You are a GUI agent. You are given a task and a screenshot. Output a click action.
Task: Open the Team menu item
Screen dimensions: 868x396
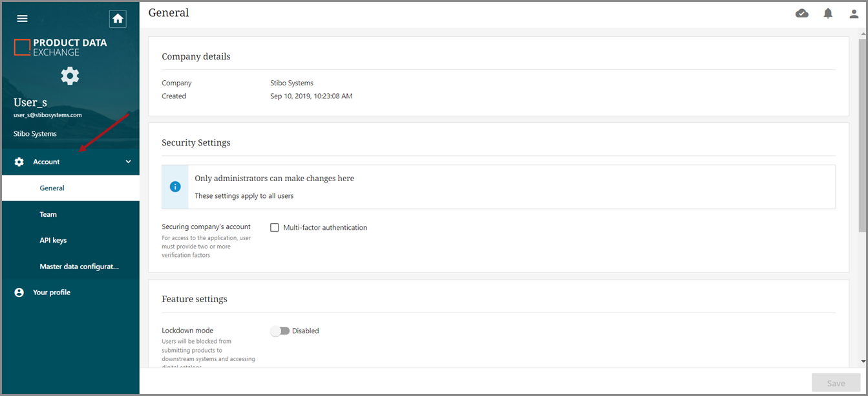(70, 214)
